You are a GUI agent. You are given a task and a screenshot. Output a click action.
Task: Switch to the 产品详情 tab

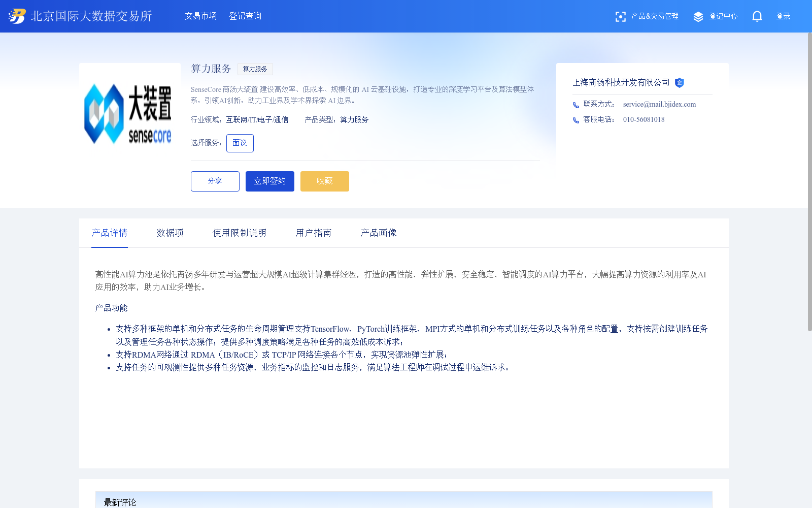pos(110,233)
